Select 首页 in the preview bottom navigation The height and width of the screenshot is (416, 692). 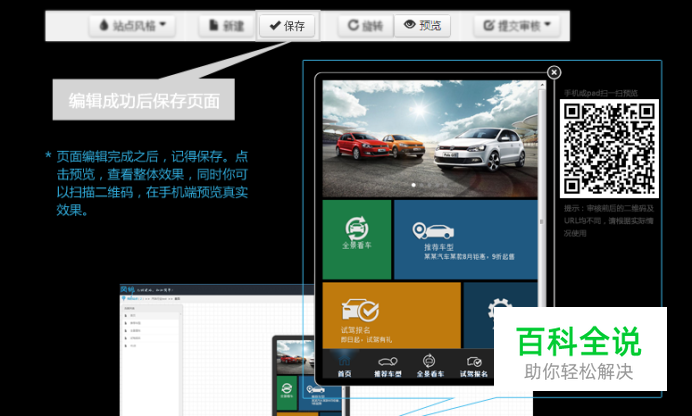pyautogui.click(x=345, y=367)
